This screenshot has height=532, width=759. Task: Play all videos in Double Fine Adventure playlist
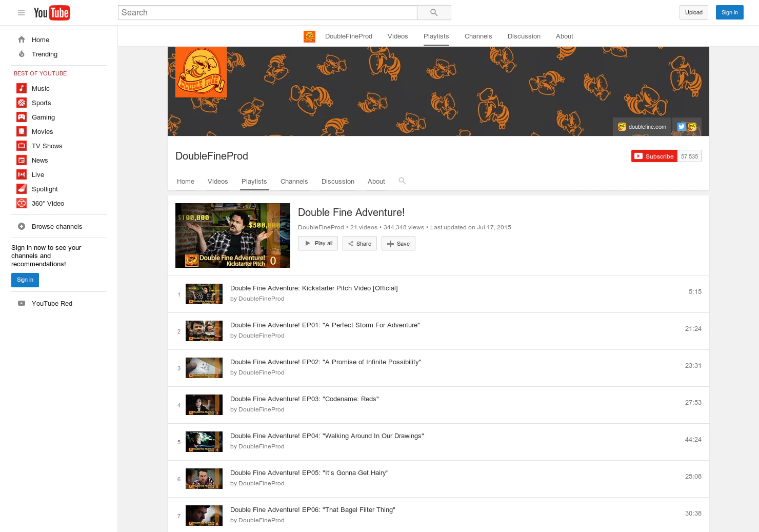318,243
